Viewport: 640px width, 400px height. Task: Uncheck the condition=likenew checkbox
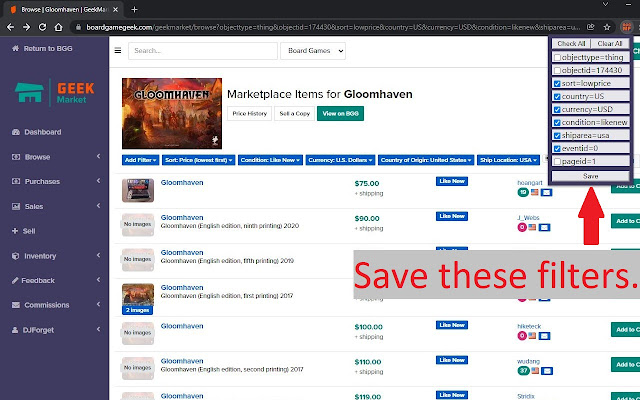(x=557, y=123)
